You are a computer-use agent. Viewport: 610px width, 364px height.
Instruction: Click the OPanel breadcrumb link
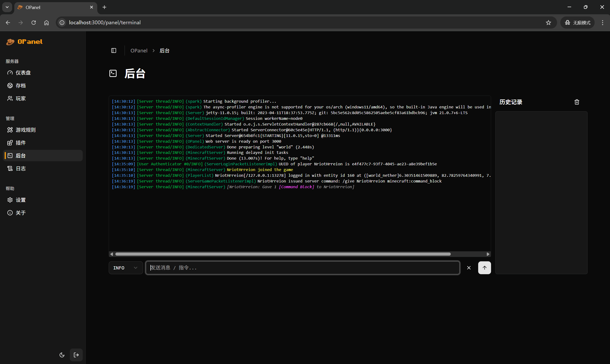[x=139, y=51]
